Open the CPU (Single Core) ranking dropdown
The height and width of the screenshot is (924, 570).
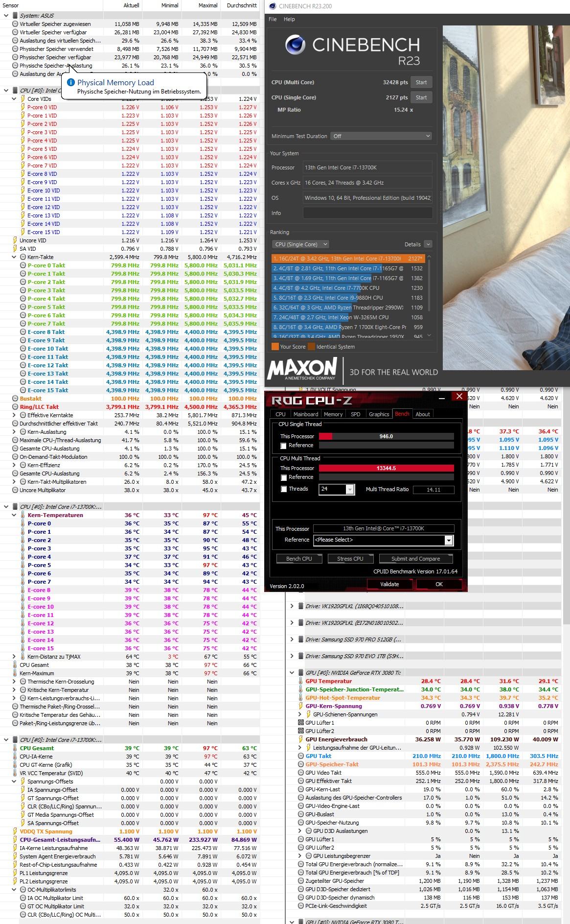(x=300, y=244)
